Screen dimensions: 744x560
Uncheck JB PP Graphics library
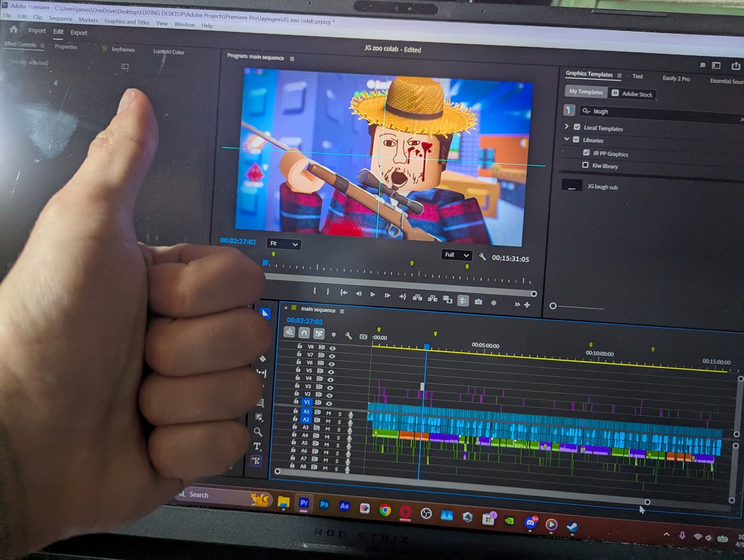pyautogui.click(x=587, y=152)
